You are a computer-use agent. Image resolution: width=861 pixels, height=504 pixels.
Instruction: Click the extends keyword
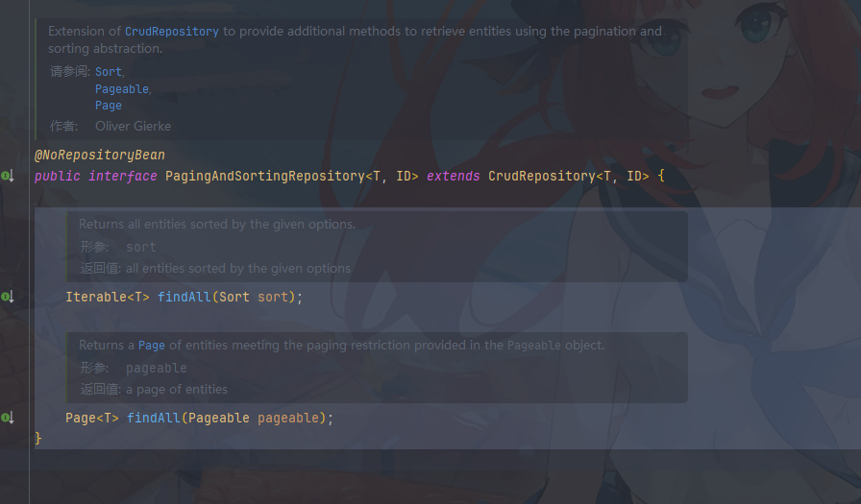pyautogui.click(x=453, y=177)
